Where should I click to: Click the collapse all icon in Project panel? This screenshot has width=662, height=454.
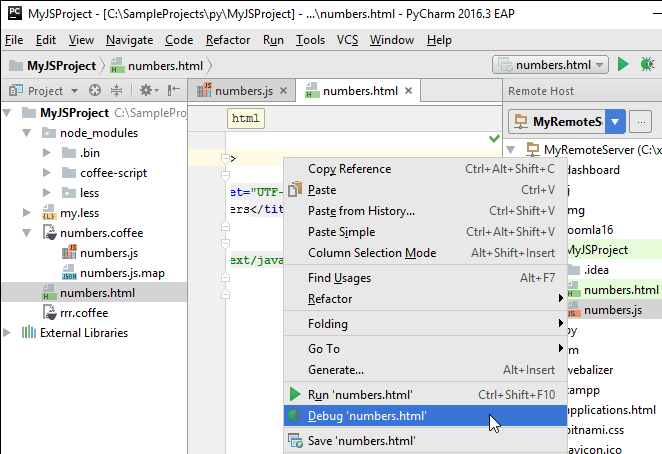pos(117,90)
